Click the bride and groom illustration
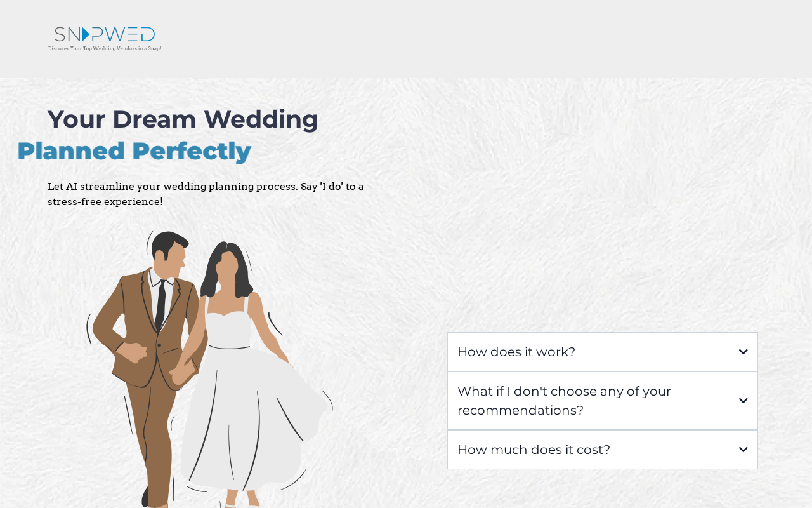Viewport: 812px width, 508px height. tap(209, 369)
